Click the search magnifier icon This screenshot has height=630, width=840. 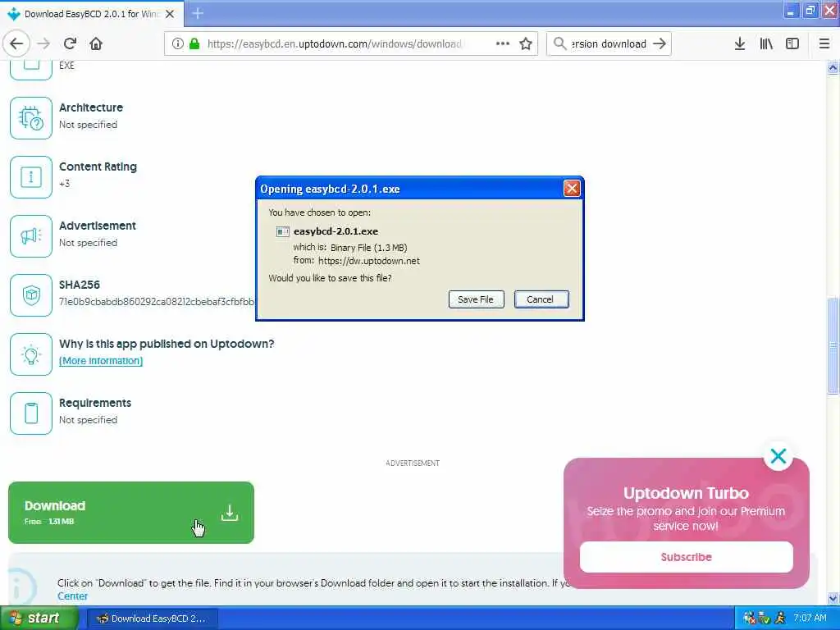pos(559,43)
